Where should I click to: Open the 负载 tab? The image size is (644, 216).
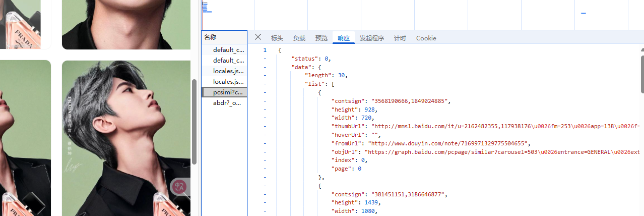299,38
